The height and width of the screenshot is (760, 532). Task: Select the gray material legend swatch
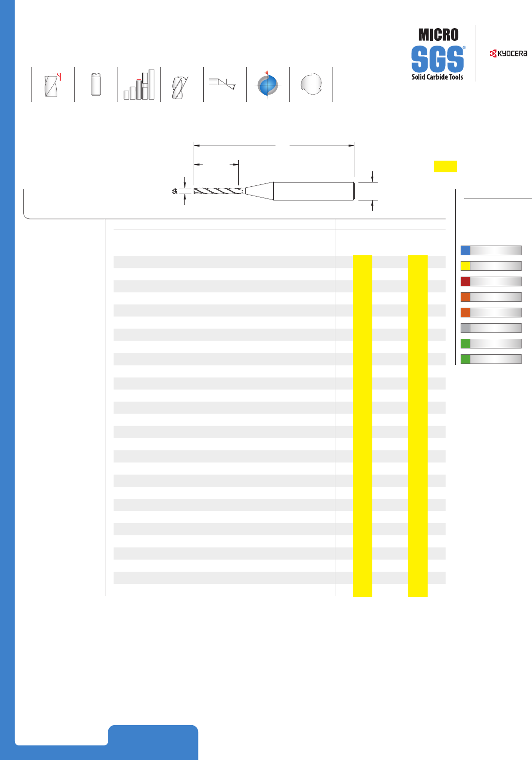pos(465,328)
